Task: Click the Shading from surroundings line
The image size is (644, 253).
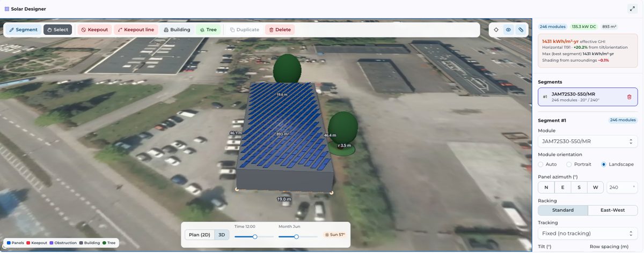Action: click(x=575, y=60)
